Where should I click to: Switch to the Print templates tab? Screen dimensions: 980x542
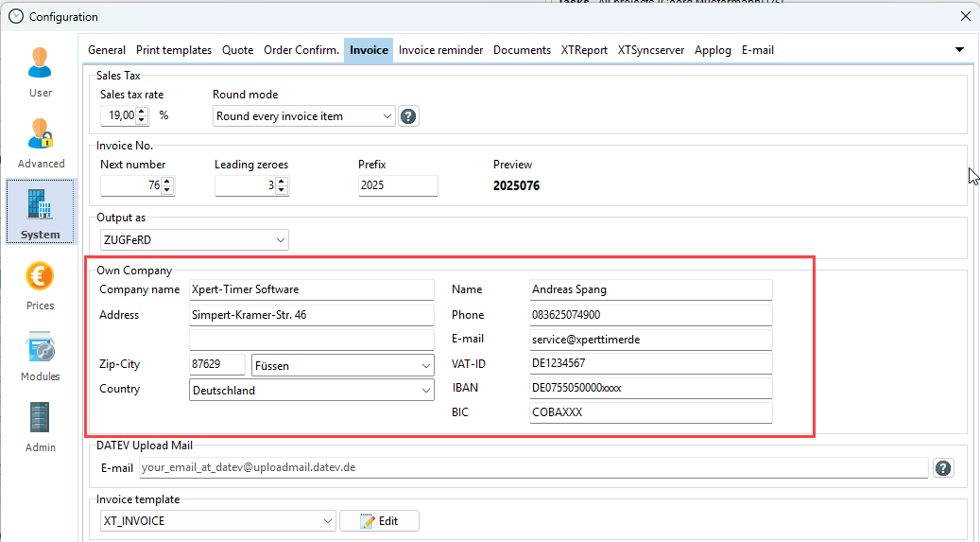coord(174,50)
